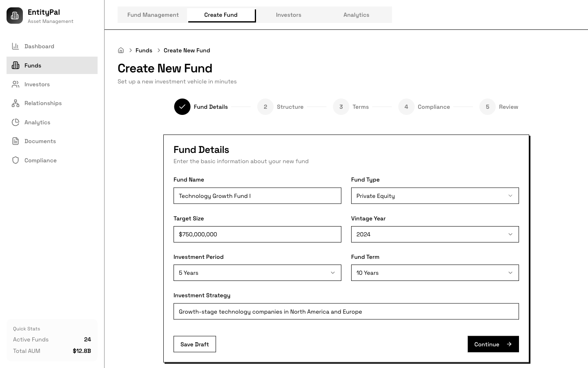Select the Analytics pie-chart icon

15,122
